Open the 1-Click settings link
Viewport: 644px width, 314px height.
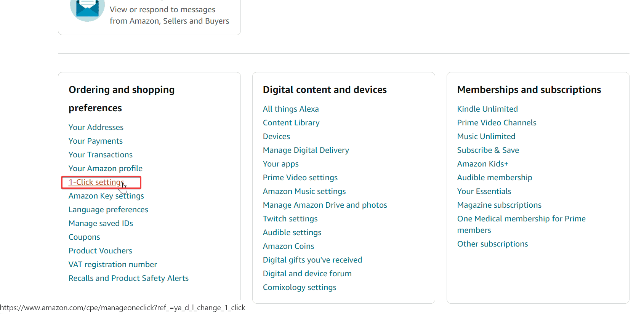click(x=96, y=182)
